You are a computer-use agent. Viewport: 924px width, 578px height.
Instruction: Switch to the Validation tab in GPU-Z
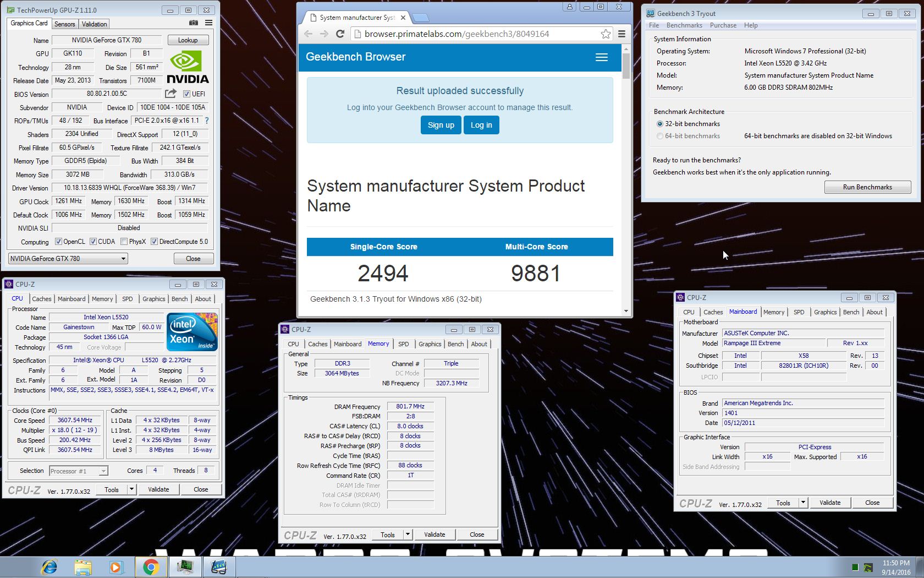coord(95,24)
